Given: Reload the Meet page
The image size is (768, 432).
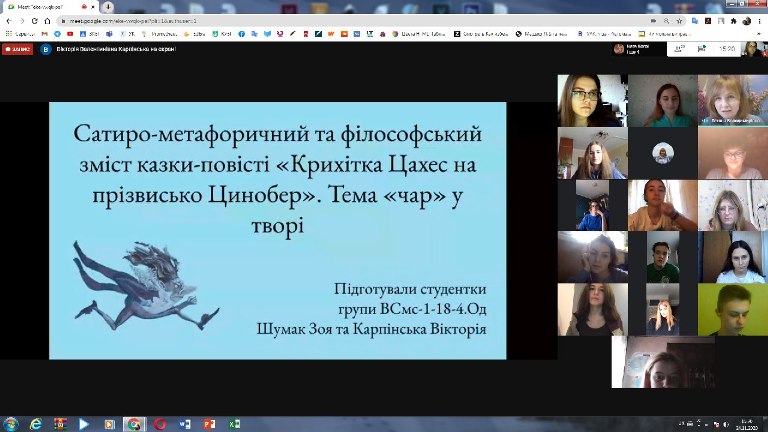Looking at the screenshot, I should tap(34, 21).
